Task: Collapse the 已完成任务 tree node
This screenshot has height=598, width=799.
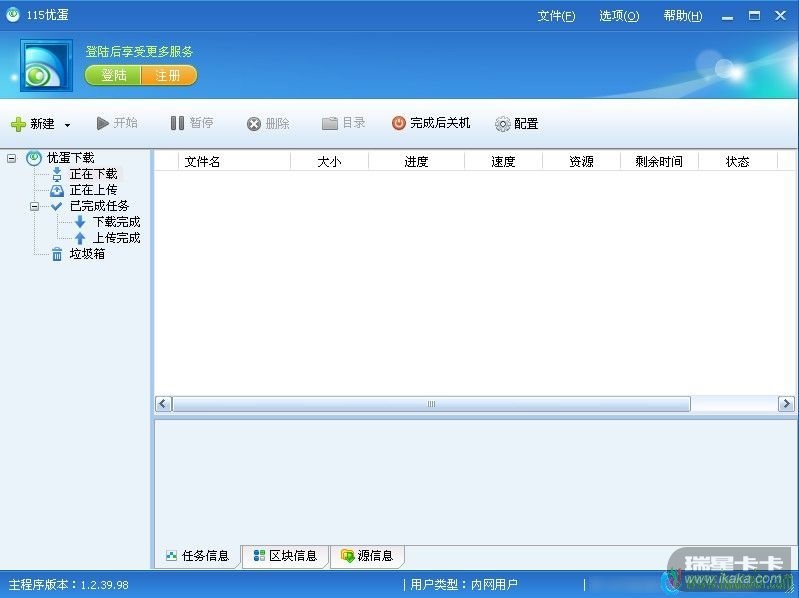Action: [34, 206]
